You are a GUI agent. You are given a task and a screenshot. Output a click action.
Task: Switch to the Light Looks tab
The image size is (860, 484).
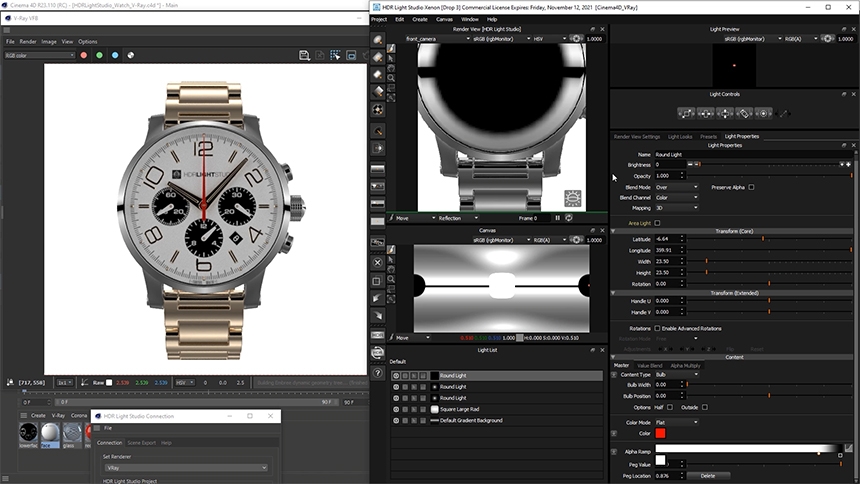(680, 137)
